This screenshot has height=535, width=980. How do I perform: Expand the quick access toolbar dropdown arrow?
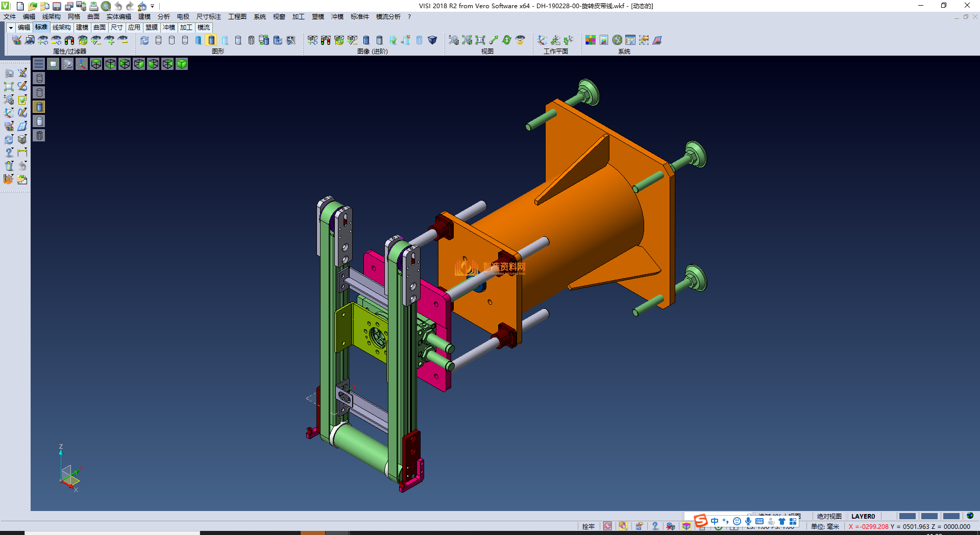(x=153, y=6)
